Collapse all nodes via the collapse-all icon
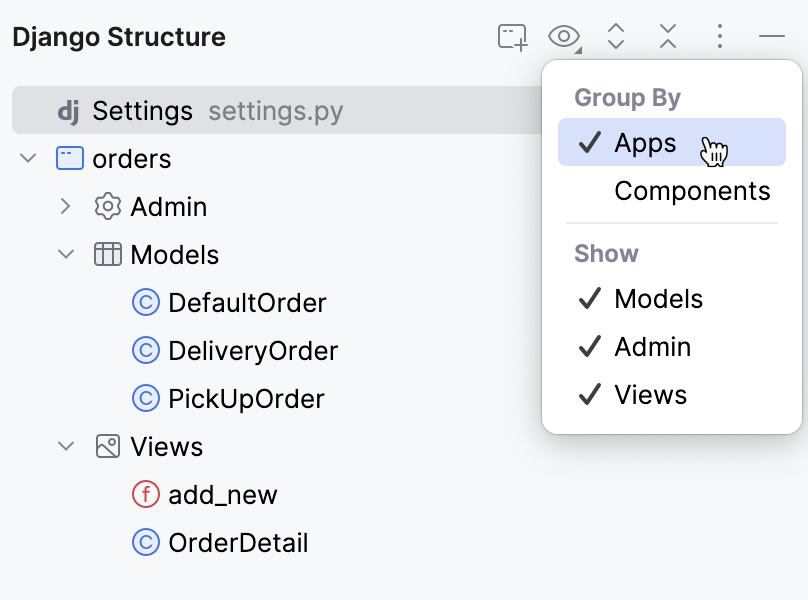 [668, 35]
